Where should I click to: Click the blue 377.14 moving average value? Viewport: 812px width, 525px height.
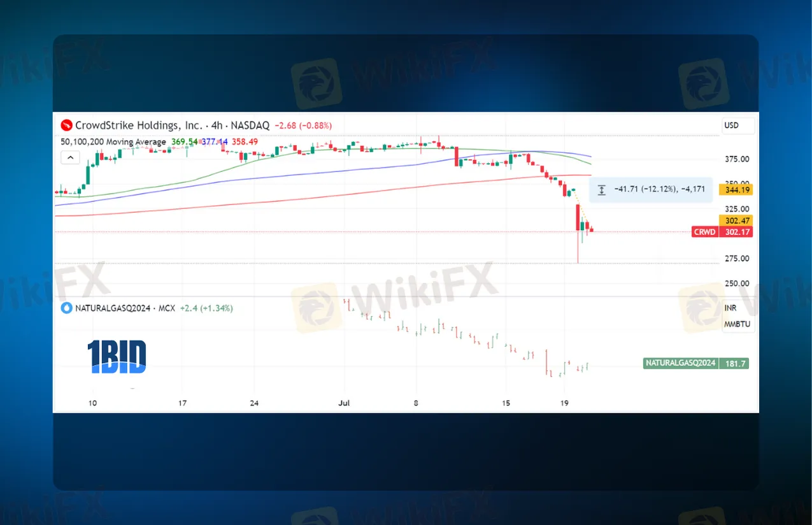(x=215, y=141)
